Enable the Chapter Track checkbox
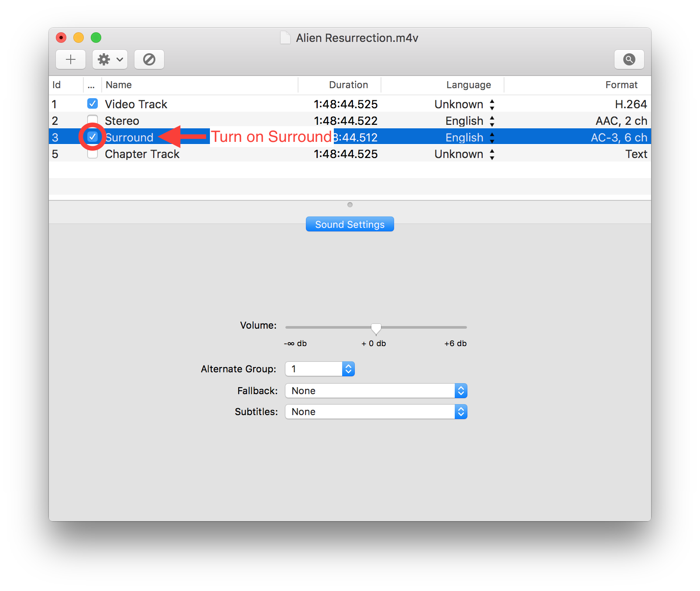The height and width of the screenshot is (591, 700). 93,154
